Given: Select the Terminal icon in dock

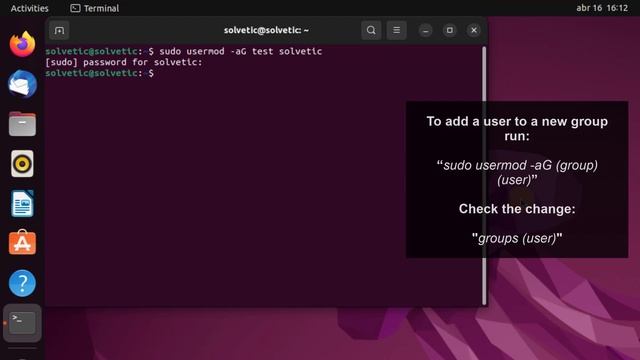Looking at the screenshot, I should (22, 323).
